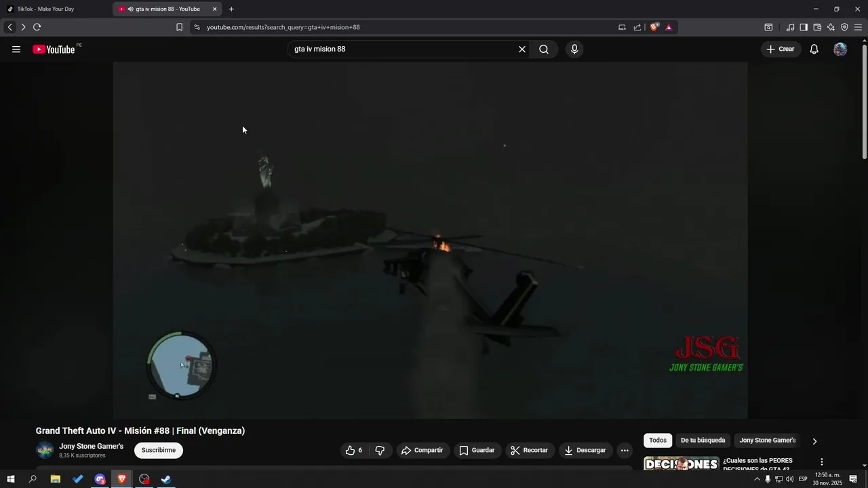Open the YouTube notifications bell
The height and width of the screenshot is (488, 868).
tap(814, 49)
